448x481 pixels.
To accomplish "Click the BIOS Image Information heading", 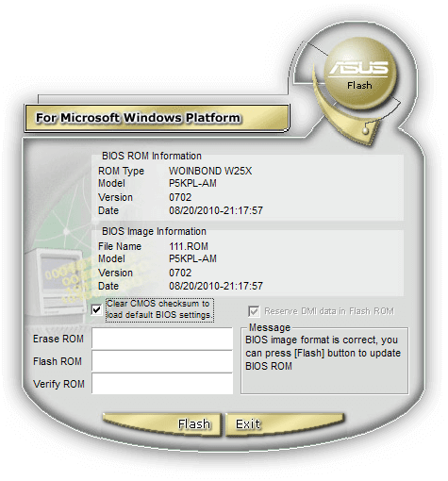I will 154,231.
